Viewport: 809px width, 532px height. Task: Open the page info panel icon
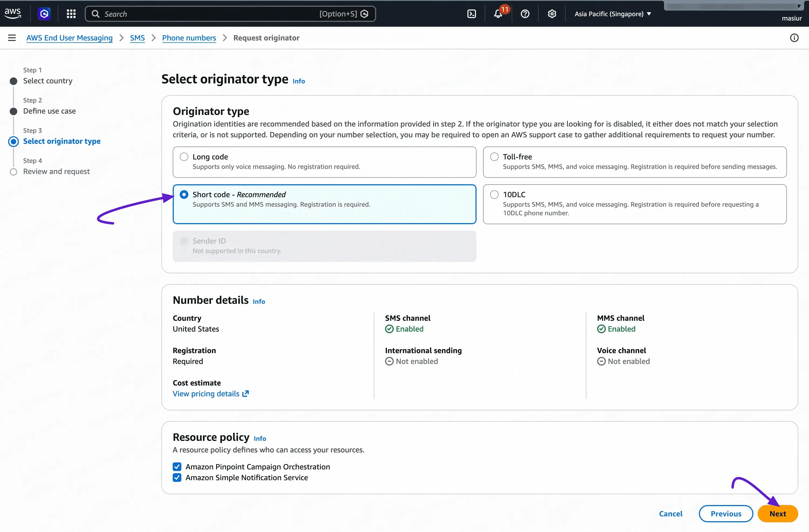794,38
